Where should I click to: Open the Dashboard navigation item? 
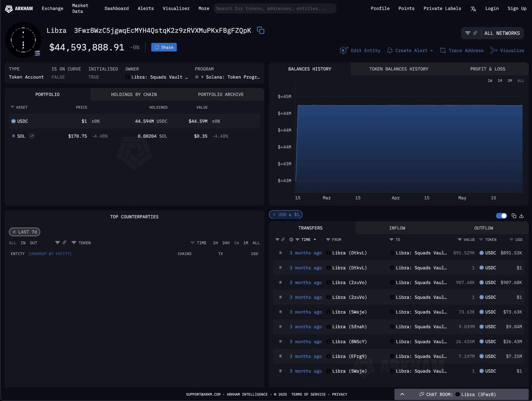(x=117, y=9)
